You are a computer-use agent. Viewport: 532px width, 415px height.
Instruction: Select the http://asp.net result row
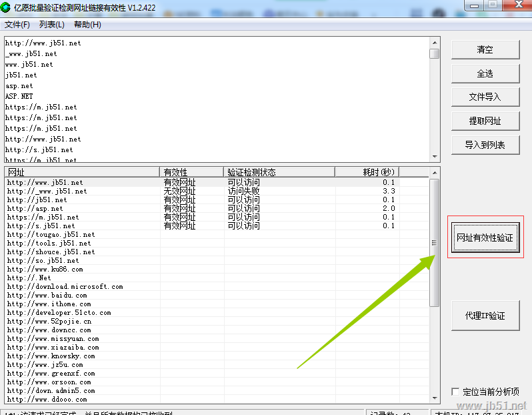click(x=217, y=209)
